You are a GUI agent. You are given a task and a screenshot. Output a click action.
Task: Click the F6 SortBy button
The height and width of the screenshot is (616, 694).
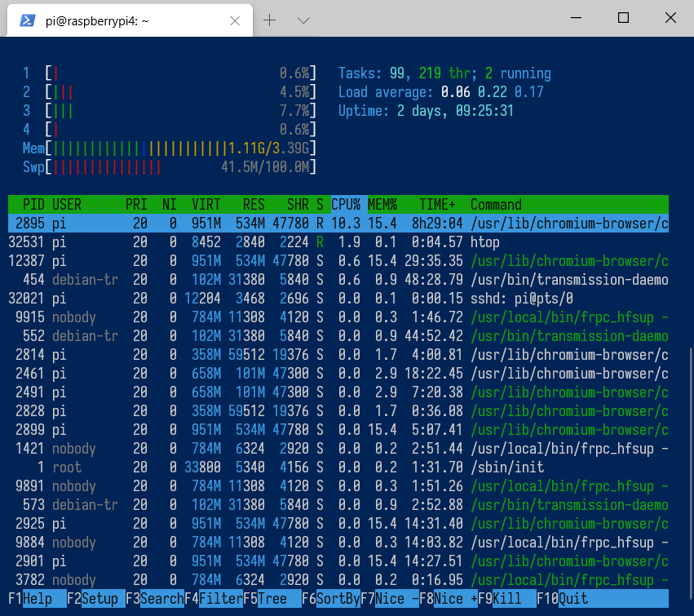click(331, 599)
